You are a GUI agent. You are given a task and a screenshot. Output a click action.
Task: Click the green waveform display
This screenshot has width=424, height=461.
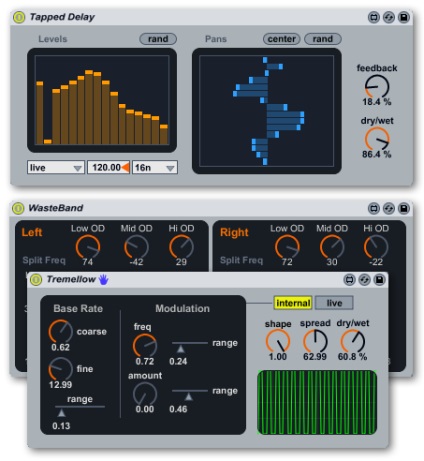[317, 402]
